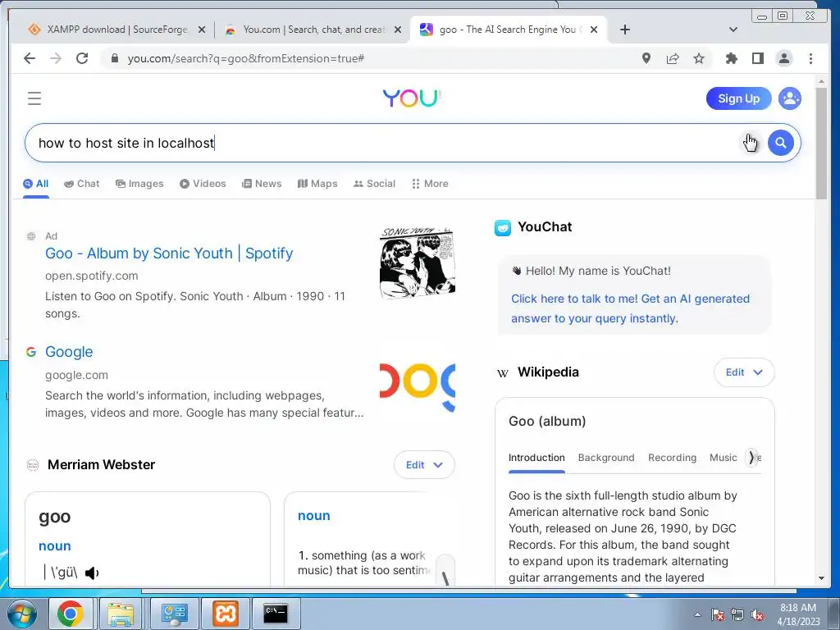Open the Google result link
This screenshot has width=840, height=630.
(x=69, y=352)
